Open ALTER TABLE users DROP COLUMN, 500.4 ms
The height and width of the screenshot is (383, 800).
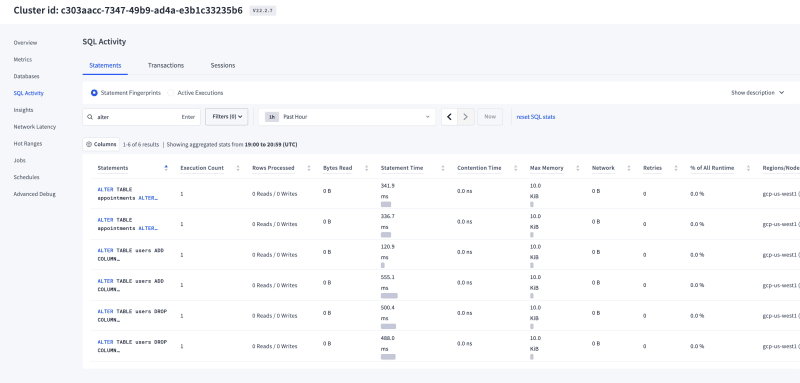coord(132,316)
